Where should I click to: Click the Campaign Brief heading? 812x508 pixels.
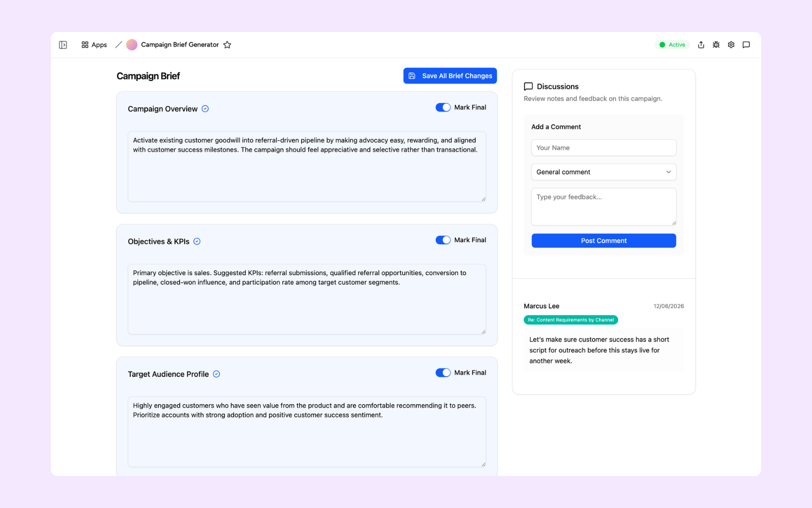coord(148,76)
